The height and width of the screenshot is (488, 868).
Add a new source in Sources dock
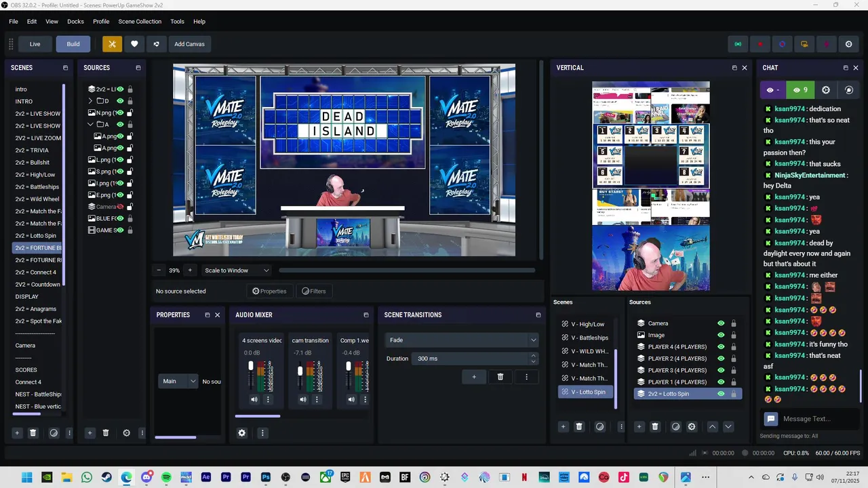[x=90, y=432]
